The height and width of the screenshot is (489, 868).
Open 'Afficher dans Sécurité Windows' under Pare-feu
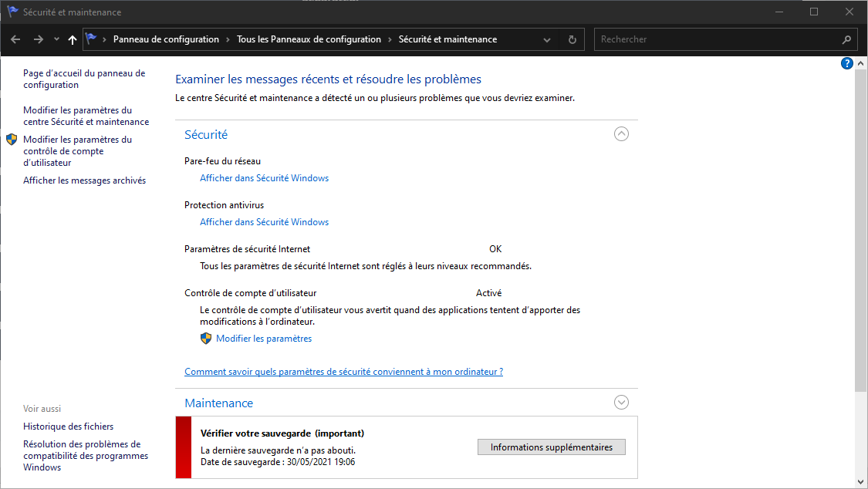pos(264,178)
